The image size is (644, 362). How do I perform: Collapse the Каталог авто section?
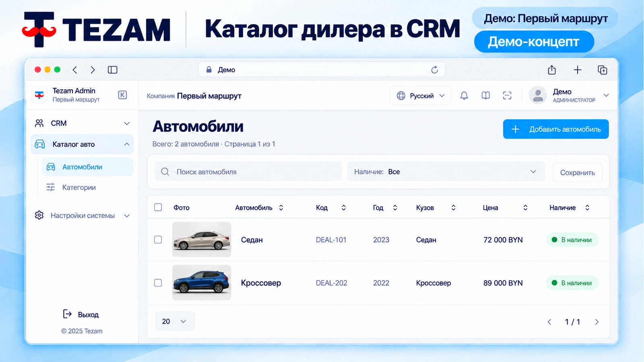(x=82, y=144)
